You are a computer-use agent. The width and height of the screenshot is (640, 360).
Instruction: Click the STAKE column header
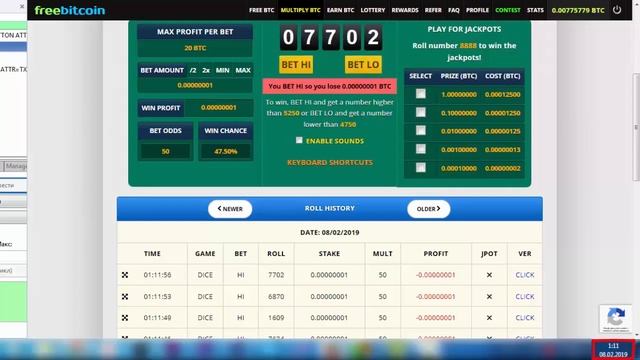coord(329,253)
